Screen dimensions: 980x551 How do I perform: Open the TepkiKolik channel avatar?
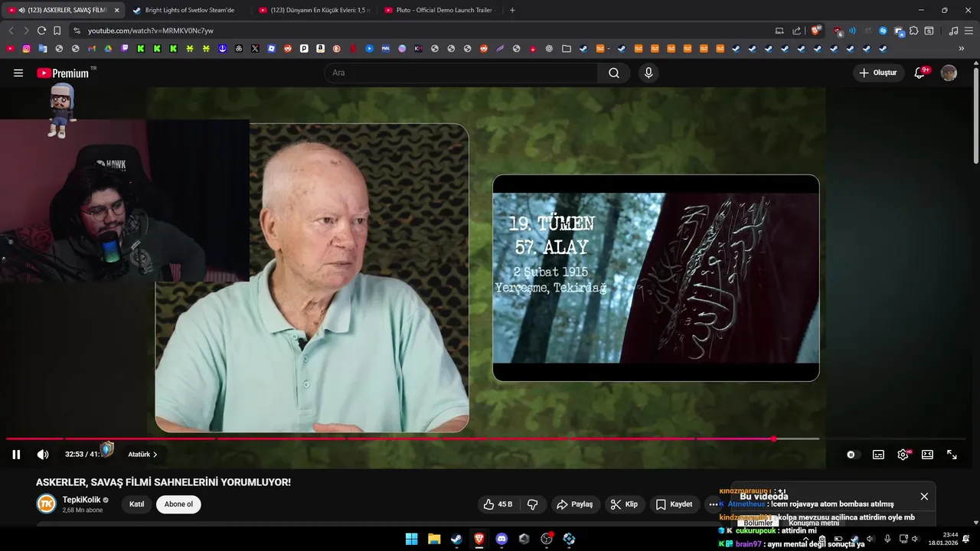click(x=47, y=504)
